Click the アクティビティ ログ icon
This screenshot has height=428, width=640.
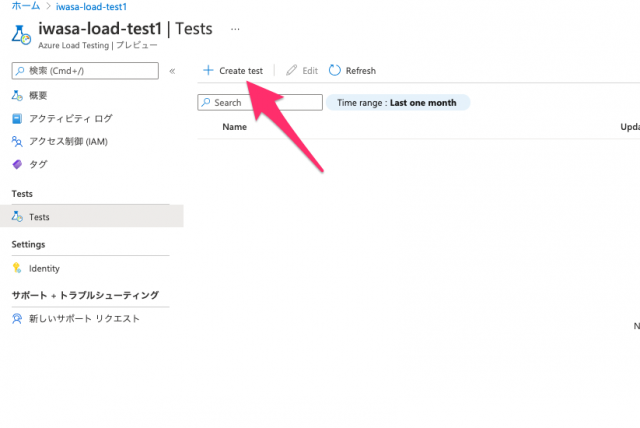17,119
